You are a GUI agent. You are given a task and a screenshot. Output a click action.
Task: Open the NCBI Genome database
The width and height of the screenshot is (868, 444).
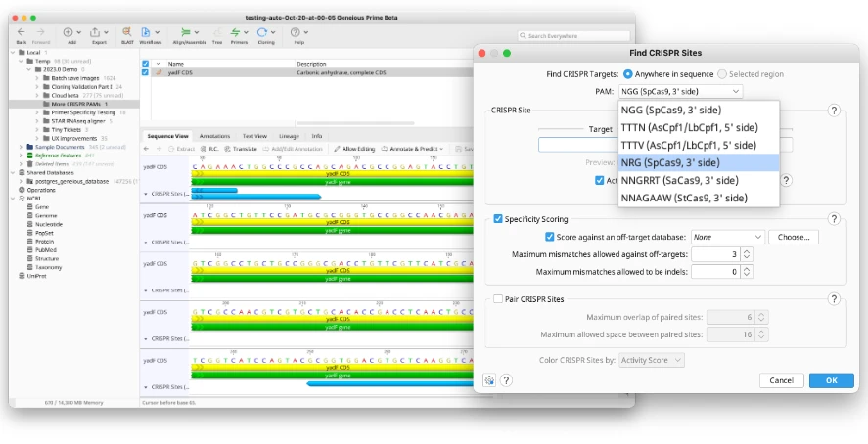46,215
